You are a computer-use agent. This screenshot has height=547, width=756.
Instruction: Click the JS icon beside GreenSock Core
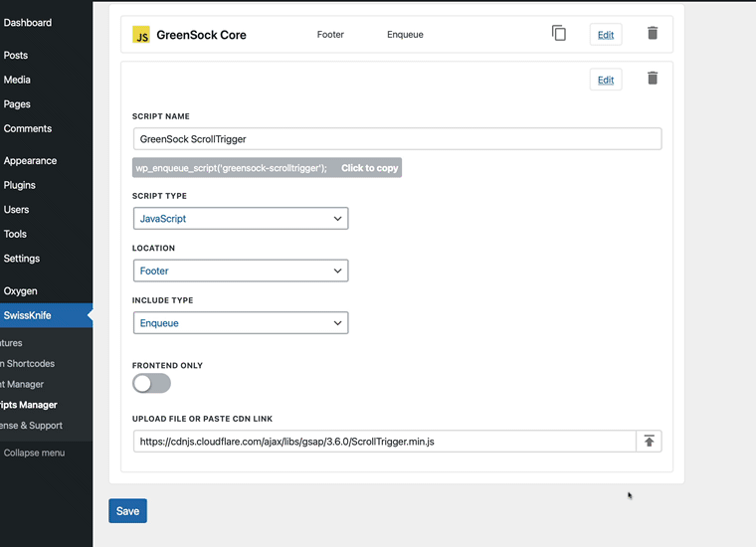click(141, 35)
